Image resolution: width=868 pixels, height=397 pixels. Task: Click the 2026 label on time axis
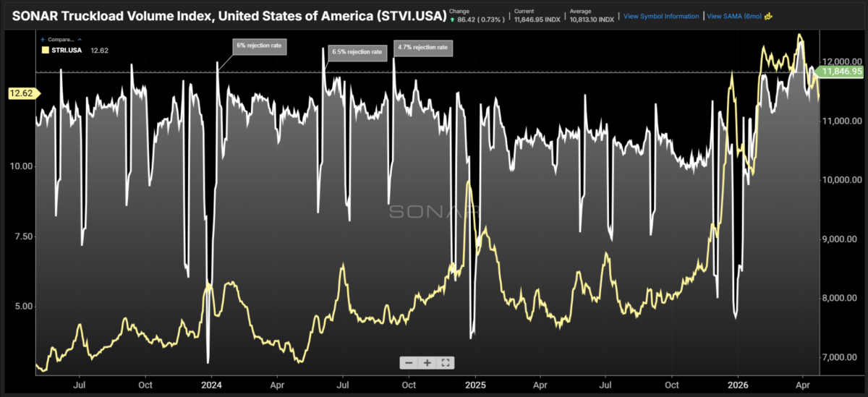(738, 386)
